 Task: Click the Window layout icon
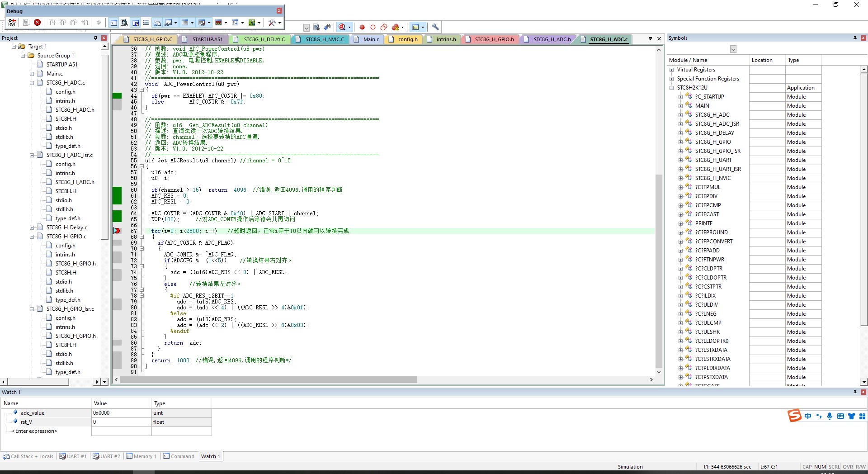(x=415, y=27)
